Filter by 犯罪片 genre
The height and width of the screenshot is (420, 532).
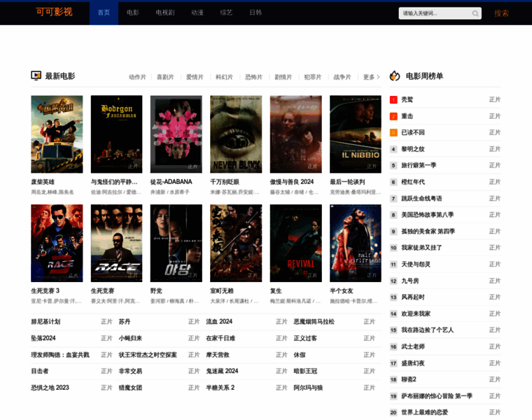[313, 77]
